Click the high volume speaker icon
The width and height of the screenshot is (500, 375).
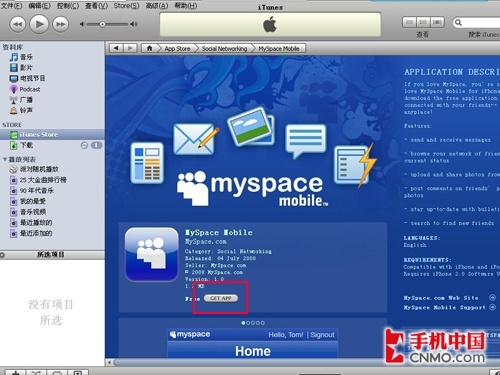pos(134,24)
